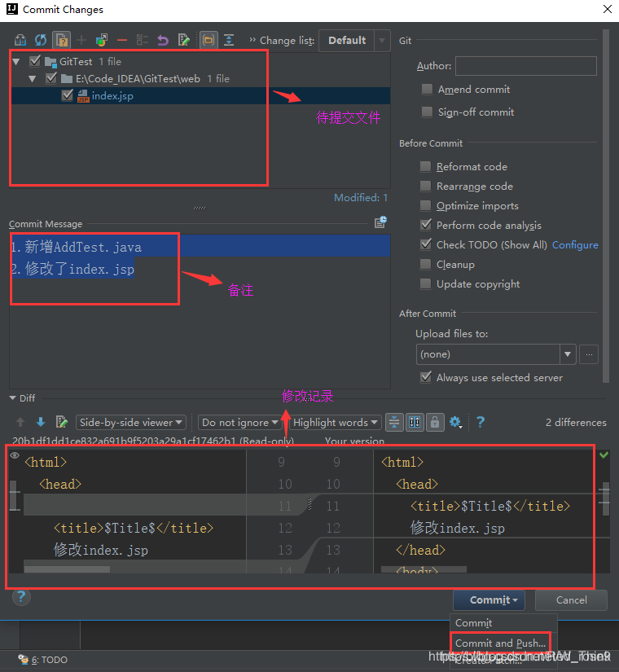Click the Jump to Source pencil icon in top toolbar
Screen dimensions: 619x672
[x=184, y=40]
